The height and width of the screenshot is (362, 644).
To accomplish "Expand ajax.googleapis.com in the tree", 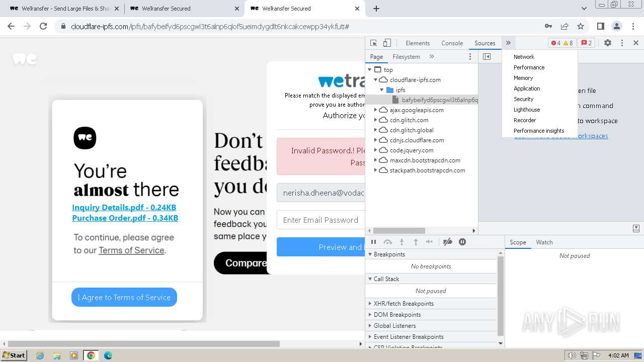I will (375, 110).
